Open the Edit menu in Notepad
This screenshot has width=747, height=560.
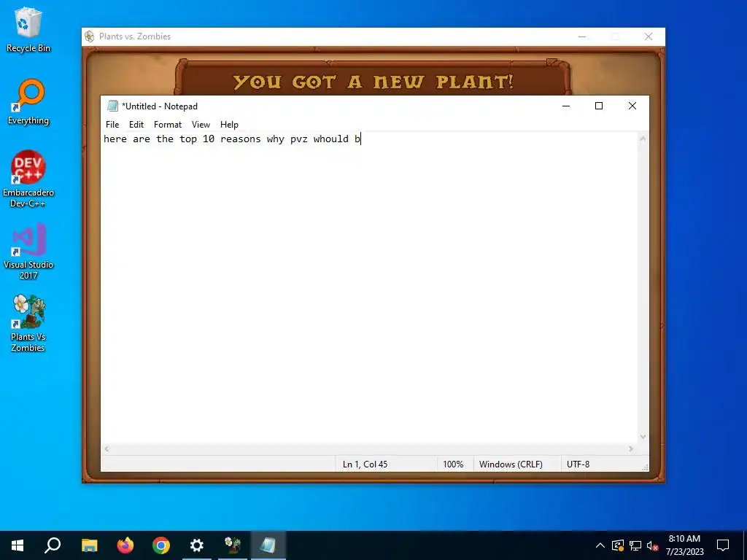pos(136,124)
